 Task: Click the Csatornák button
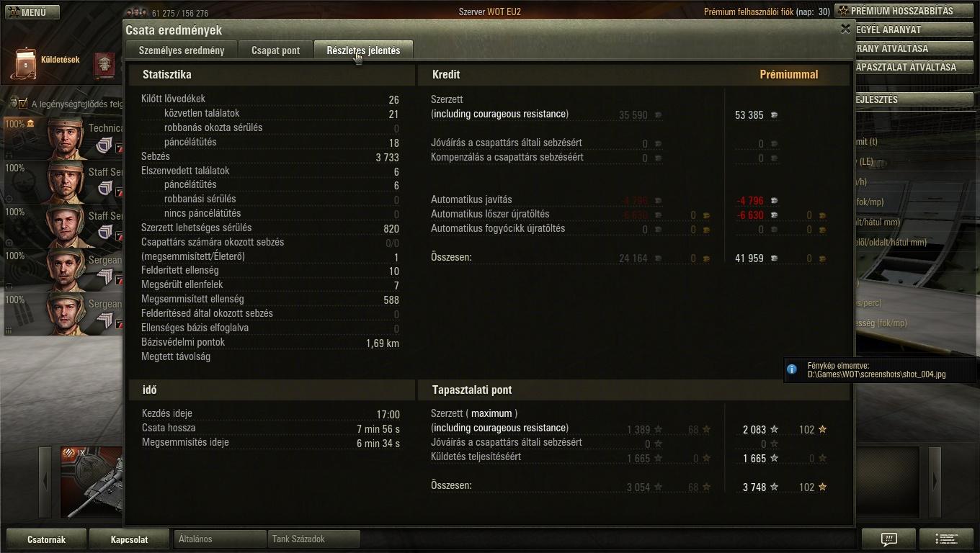46,539
